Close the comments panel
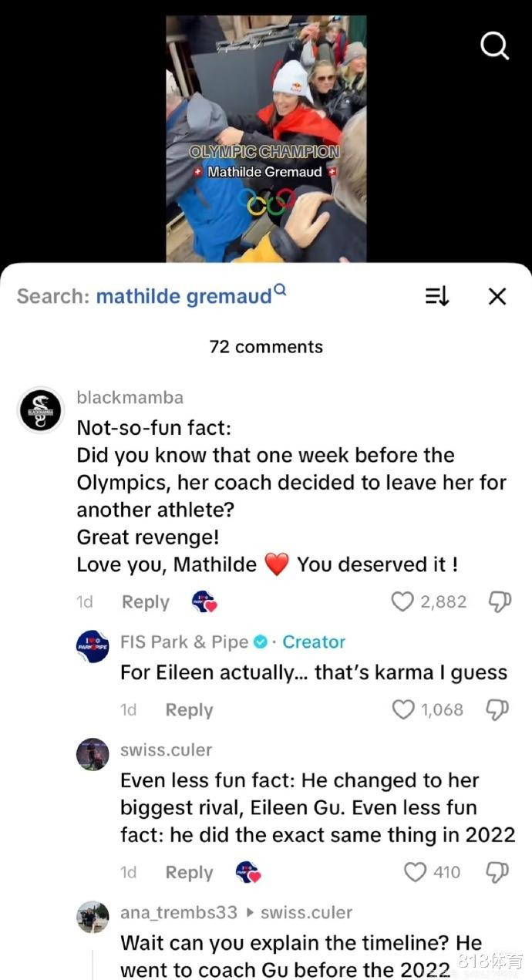The width and height of the screenshot is (532, 980). point(497,296)
